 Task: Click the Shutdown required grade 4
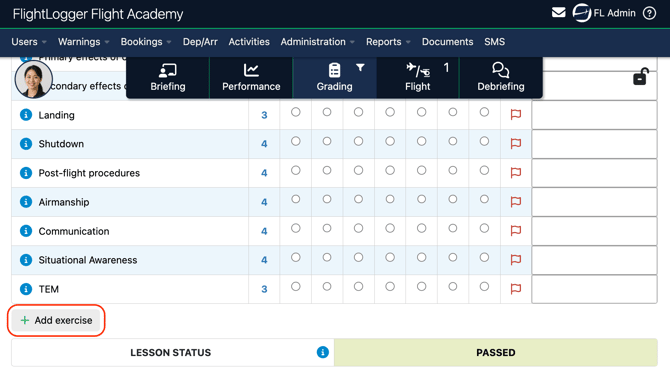tap(264, 144)
